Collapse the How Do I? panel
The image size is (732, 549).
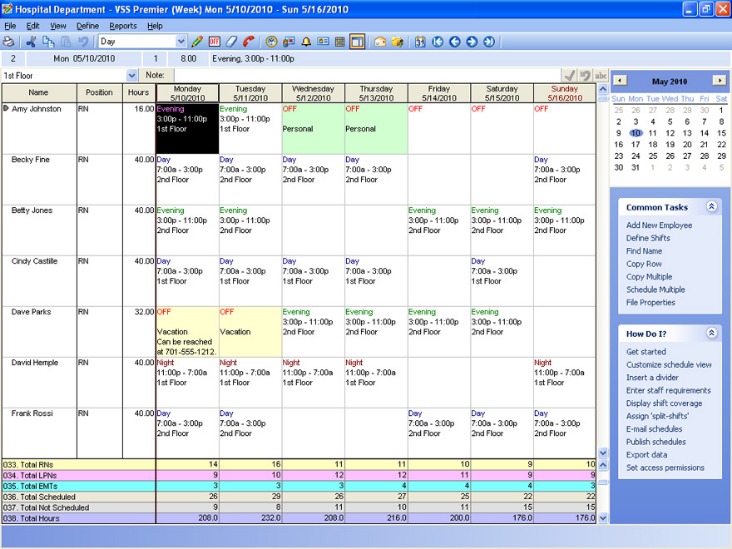(x=711, y=333)
